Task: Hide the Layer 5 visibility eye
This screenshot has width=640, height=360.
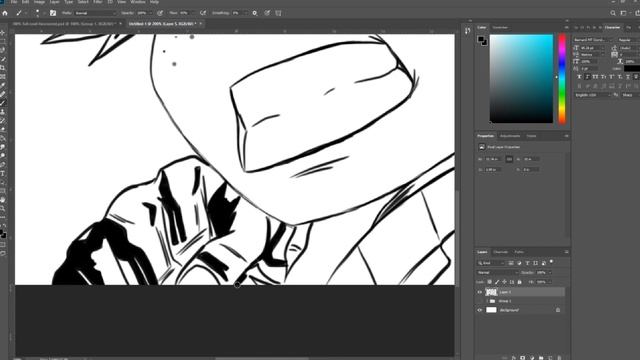Action: pos(480,292)
